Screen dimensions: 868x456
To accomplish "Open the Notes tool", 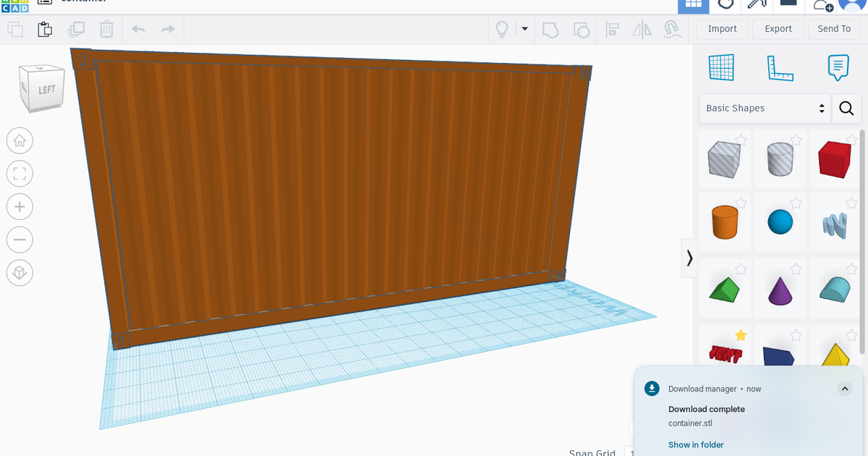I will 837,67.
